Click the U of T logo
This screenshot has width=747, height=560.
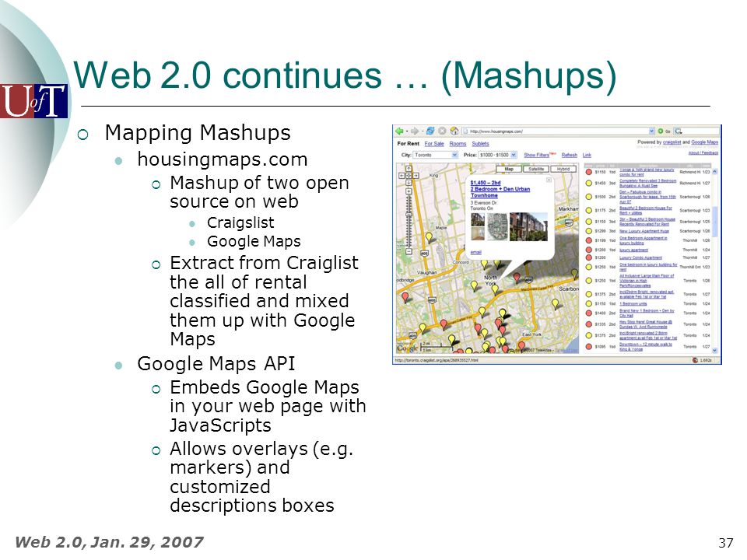pos(33,101)
